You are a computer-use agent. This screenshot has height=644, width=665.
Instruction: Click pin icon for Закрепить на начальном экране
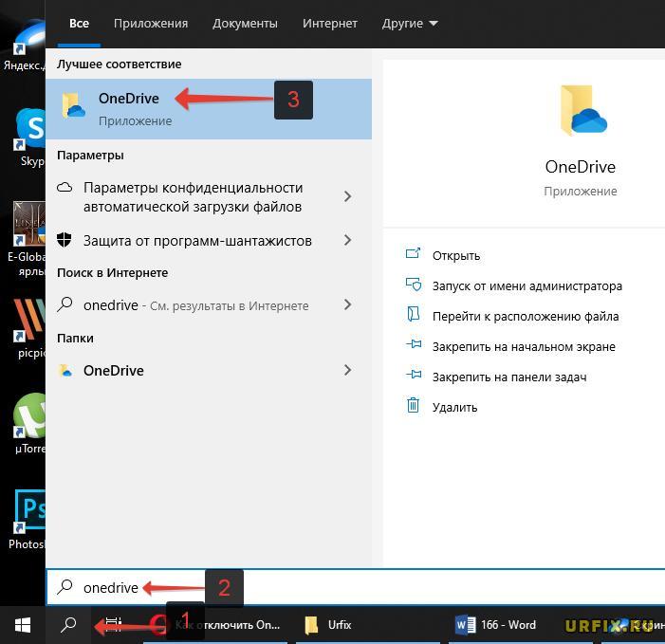pos(414,344)
